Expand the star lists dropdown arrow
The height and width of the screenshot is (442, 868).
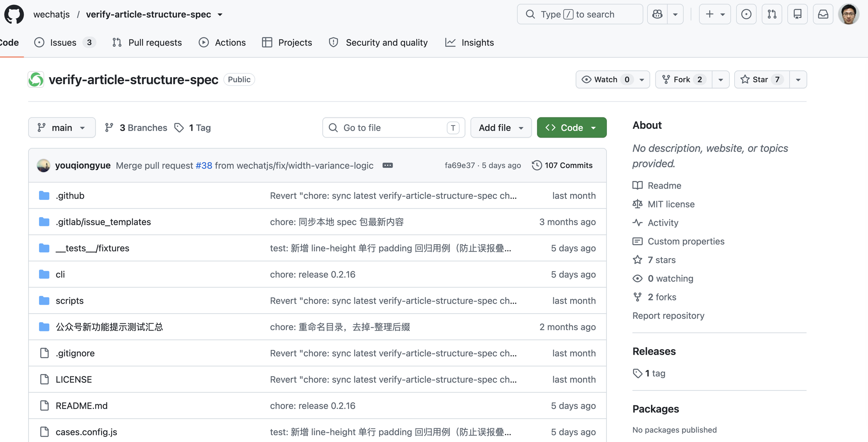point(798,79)
